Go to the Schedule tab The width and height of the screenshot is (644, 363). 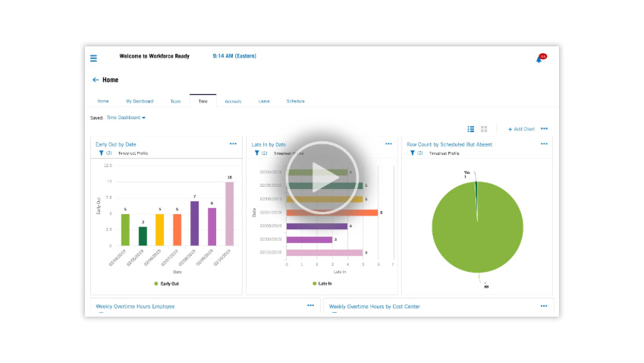295,101
